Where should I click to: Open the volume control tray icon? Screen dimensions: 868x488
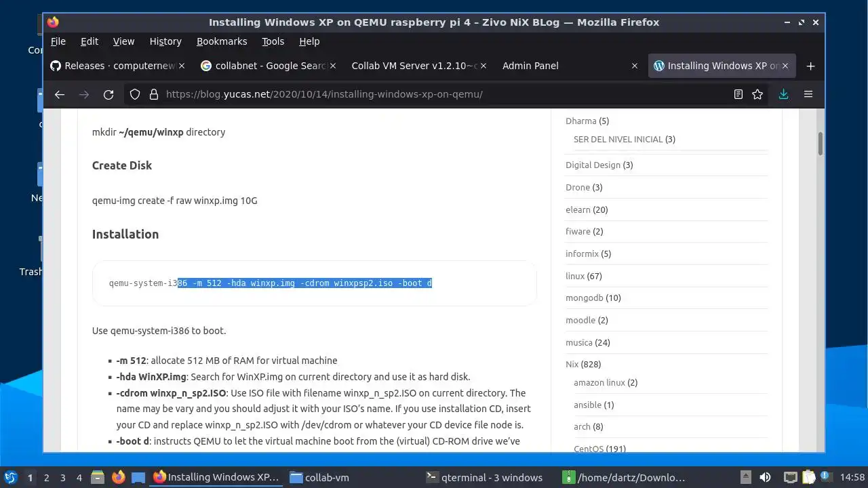click(x=765, y=477)
